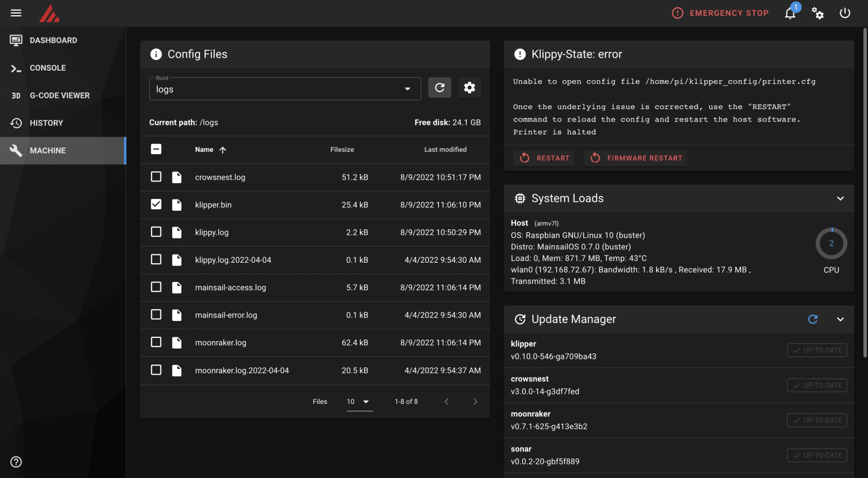Change files per page dropdown
The height and width of the screenshot is (478, 868).
point(359,402)
